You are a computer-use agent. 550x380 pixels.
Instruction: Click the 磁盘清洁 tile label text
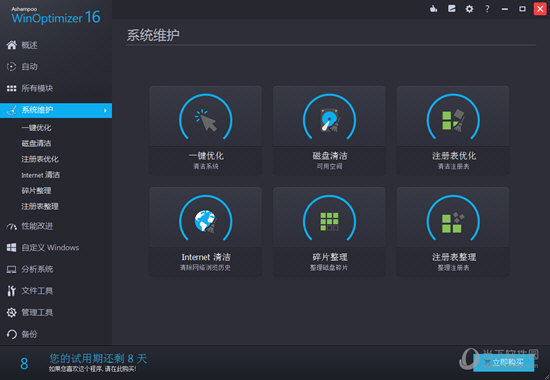pyautogui.click(x=330, y=156)
